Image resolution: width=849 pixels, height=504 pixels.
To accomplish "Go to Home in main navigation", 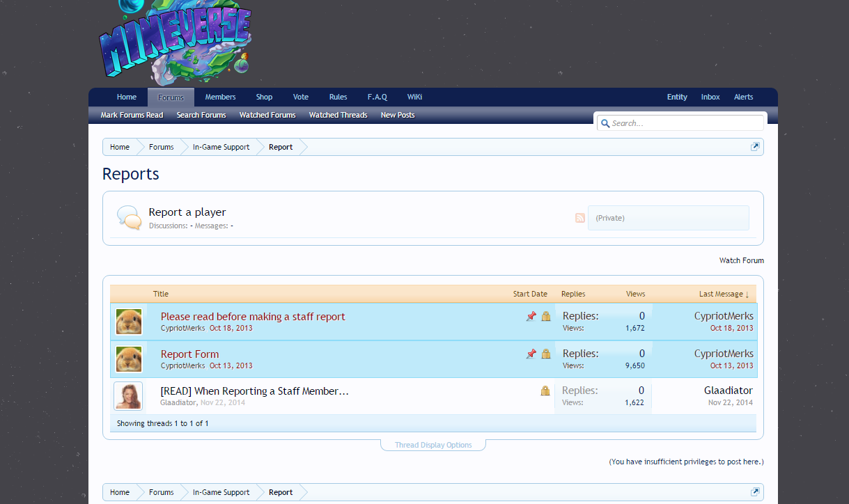I will [x=127, y=97].
